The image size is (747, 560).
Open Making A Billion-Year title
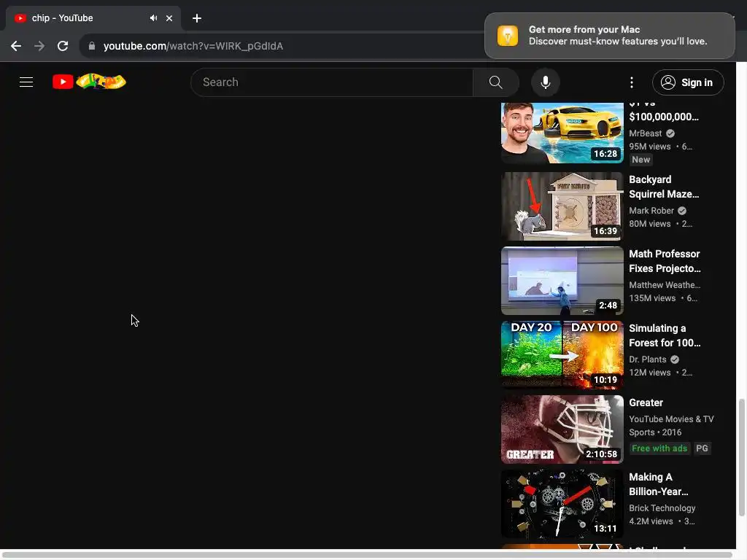point(659,484)
